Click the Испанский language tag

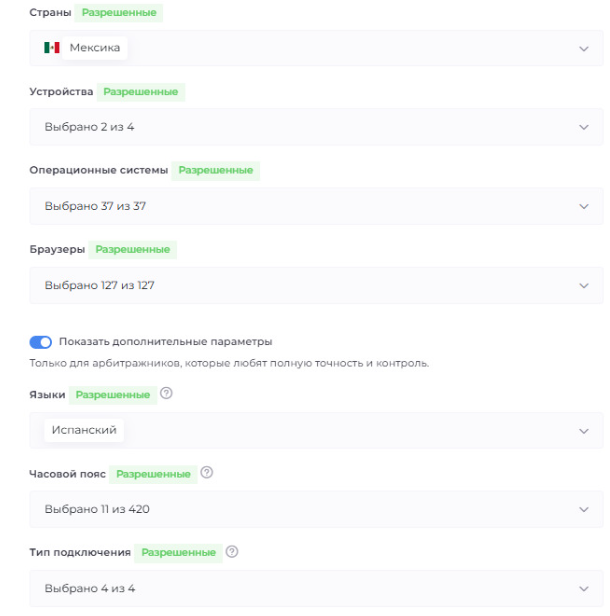click(x=85, y=430)
